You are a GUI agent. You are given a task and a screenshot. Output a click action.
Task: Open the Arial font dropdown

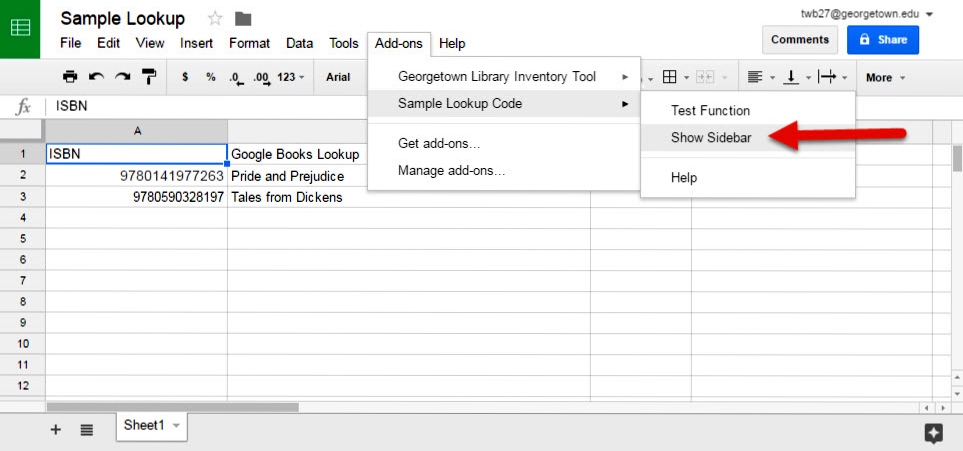338,77
